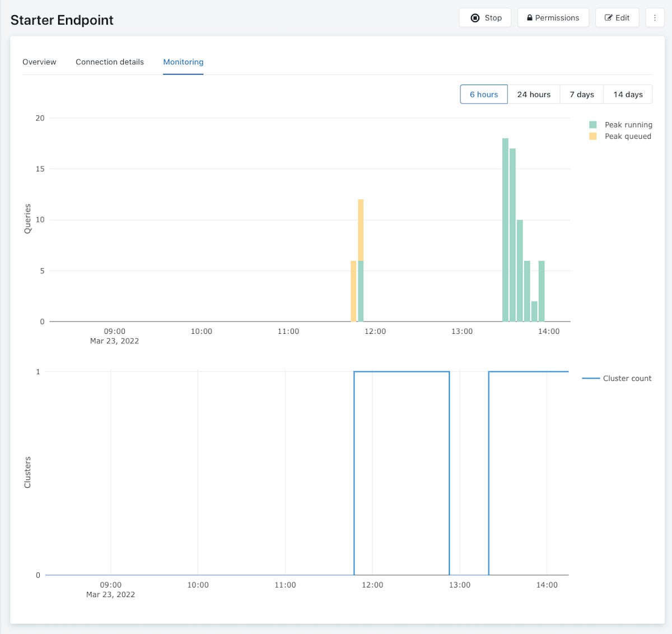This screenshot has width=672, height=634.
Task: Open the Connection details tab
Action: tap(110, 62)
